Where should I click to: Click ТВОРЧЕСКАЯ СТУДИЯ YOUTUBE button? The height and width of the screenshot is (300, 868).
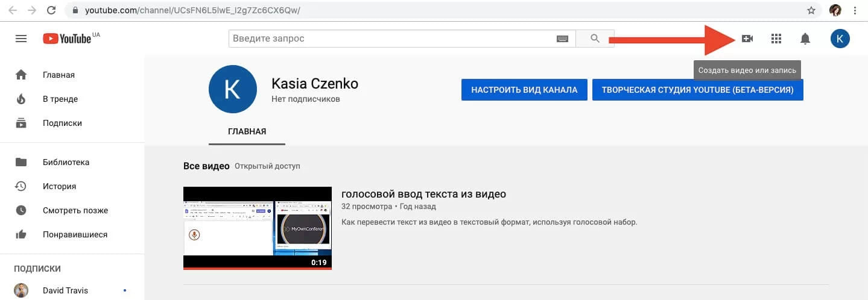point(698,90)
